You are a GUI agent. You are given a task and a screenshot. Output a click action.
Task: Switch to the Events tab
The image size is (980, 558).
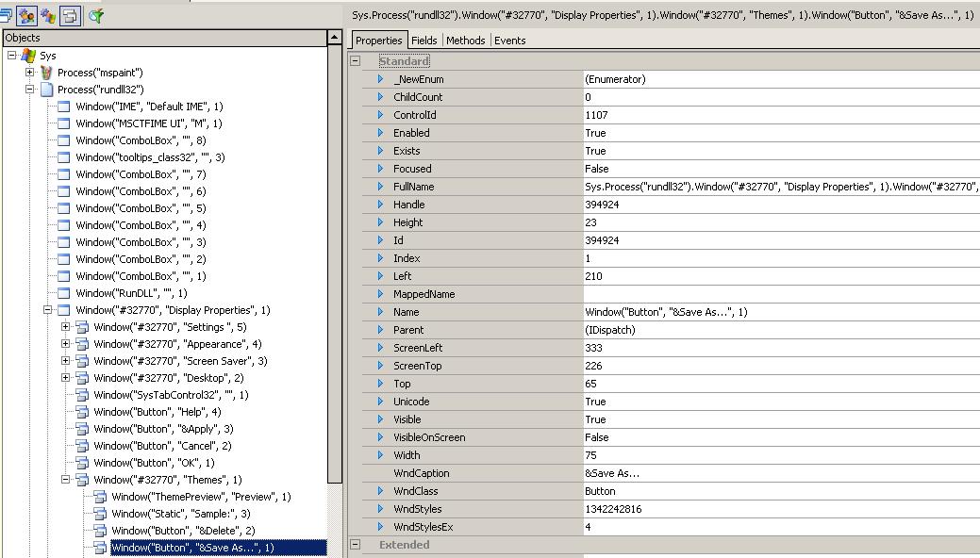pyautogui.click(x=509, y=41)
